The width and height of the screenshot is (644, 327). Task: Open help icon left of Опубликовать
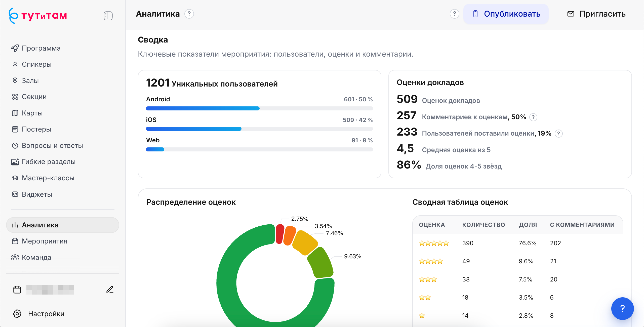click(455, 14)
